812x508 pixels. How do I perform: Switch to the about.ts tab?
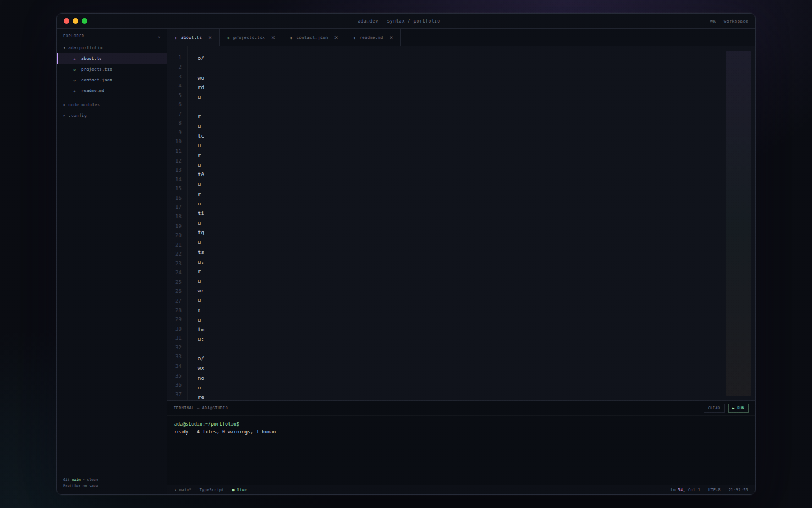[x=193, y=38]
